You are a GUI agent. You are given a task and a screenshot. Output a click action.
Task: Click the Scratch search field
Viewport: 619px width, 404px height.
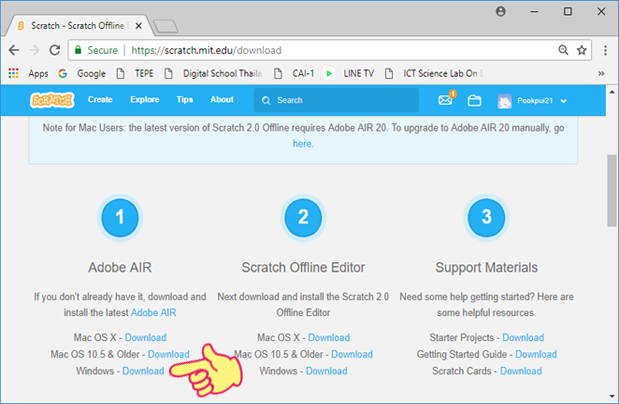click(336, 100)
